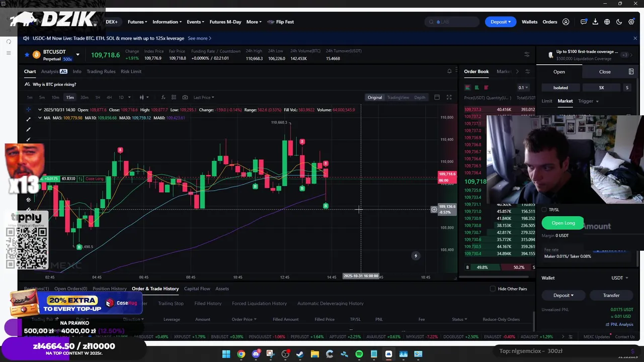The image size is (644, 362).
Task: Switch to the Info tab
Action: point(77,71)
